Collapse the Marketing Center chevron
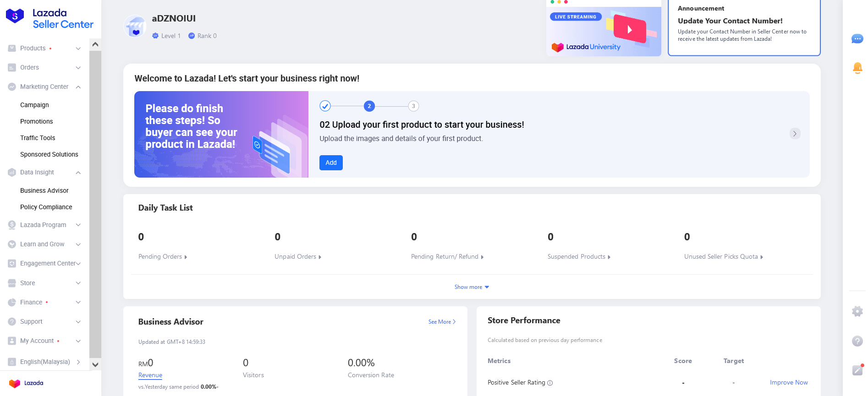The image size is (868, 396). [78, 87]
